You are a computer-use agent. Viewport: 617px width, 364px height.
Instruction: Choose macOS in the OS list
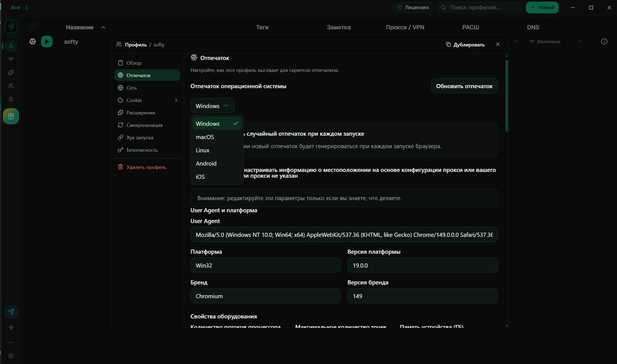[217, 137]
